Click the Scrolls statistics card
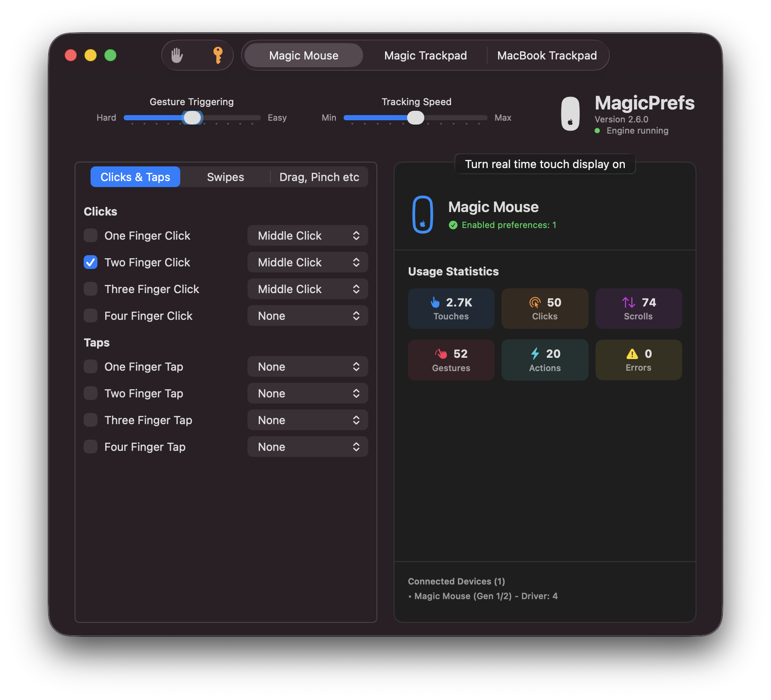771x700 pixels. [x=639, y=309]
